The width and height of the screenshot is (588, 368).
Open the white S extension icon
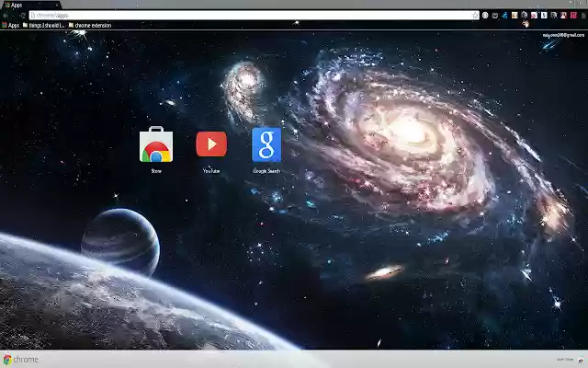(x=544, y=16)
